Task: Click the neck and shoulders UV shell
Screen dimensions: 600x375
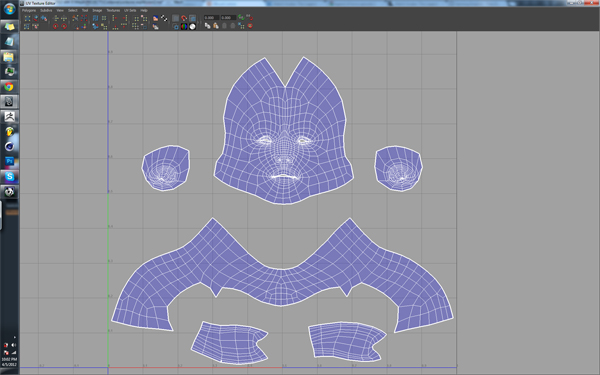Action: [x=282, y=276]
